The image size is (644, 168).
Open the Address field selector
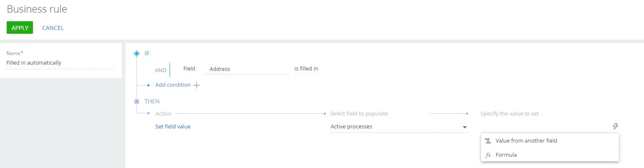(247, 69)
